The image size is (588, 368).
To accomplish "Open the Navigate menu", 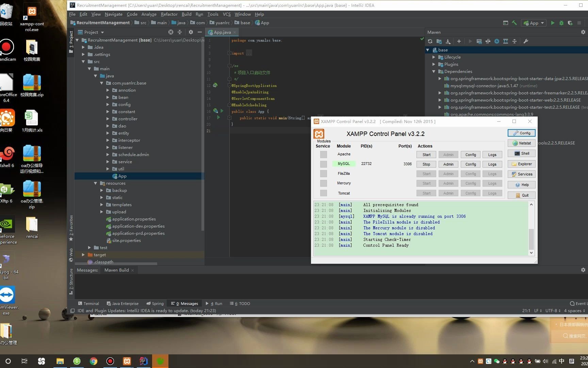I will tap(113, 14).
